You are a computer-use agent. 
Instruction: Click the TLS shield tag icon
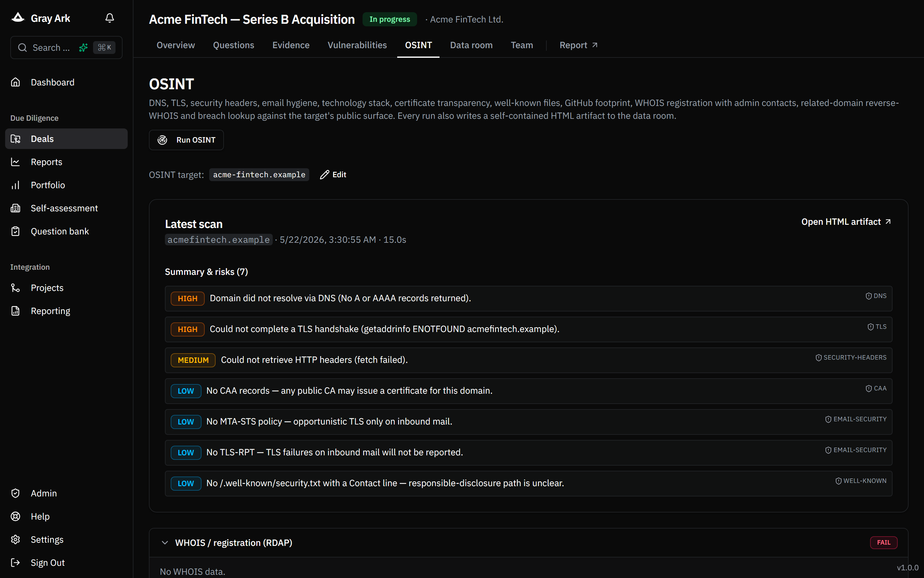(870, 327)
